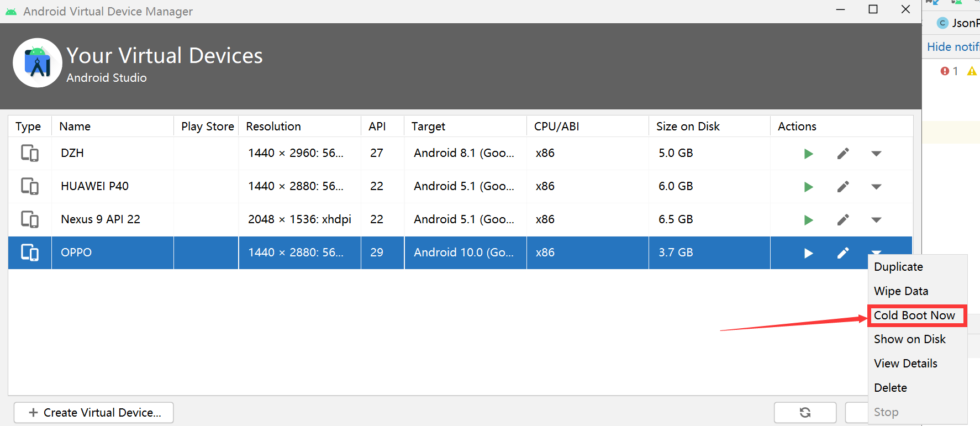
Task: Click the yellow warning icon in the background IDE window
Action: [972, 71]
